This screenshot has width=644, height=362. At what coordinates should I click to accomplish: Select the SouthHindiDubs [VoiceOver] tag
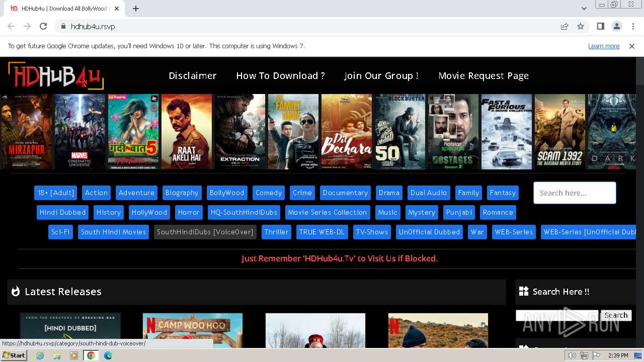(x=205, y=232)
